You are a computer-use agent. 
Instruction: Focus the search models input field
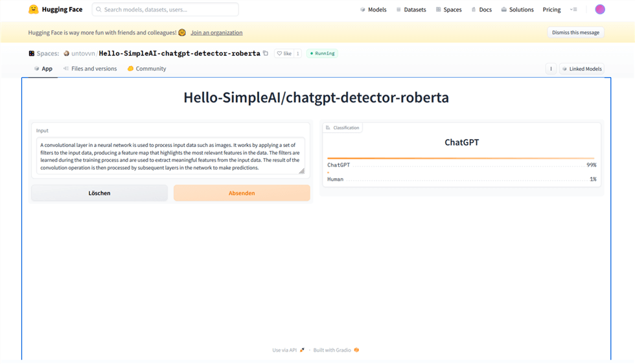coord(165,9)
